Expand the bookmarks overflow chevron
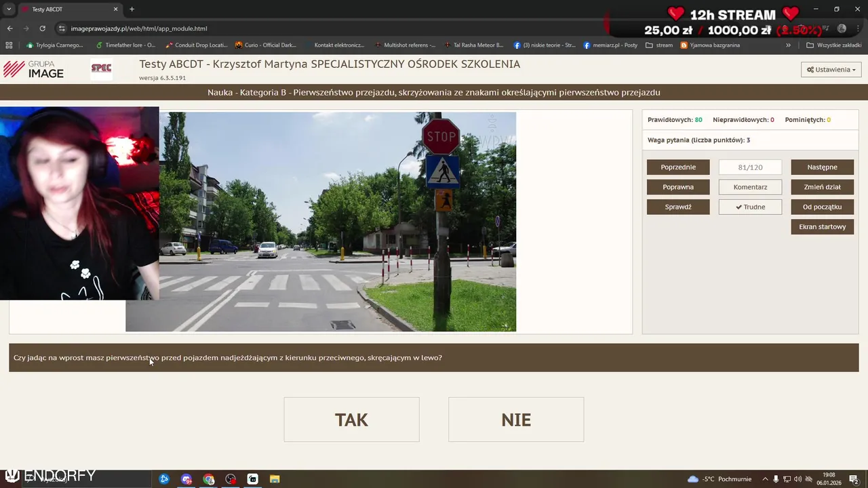The width and height of the screenshot is (868, 488). click(x=788, y=45)
